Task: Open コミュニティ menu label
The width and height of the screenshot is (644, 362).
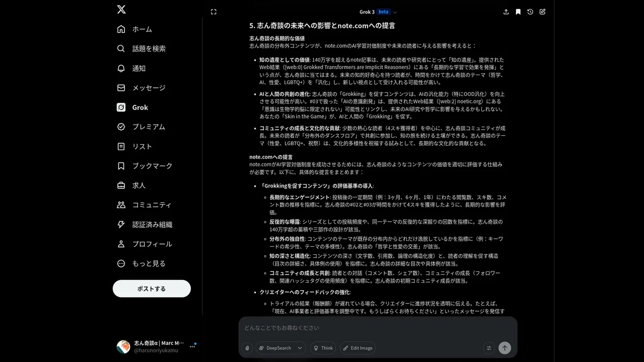Action: click(x=152, y=205)
